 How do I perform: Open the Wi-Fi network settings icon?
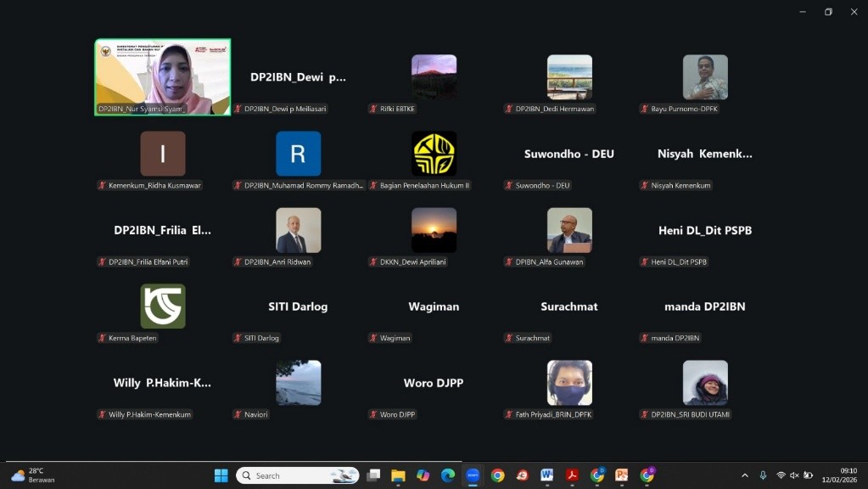click(x=781, y=475)
